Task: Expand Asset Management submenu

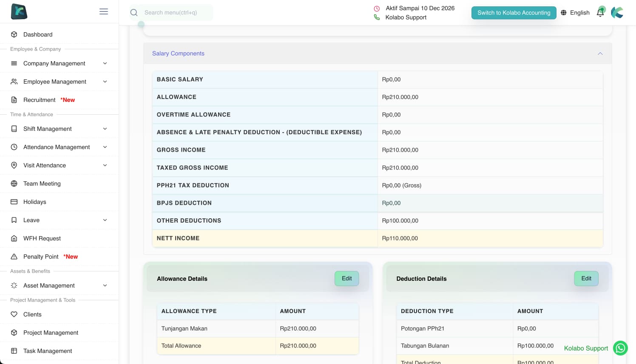Action: (x=105, y=285)
